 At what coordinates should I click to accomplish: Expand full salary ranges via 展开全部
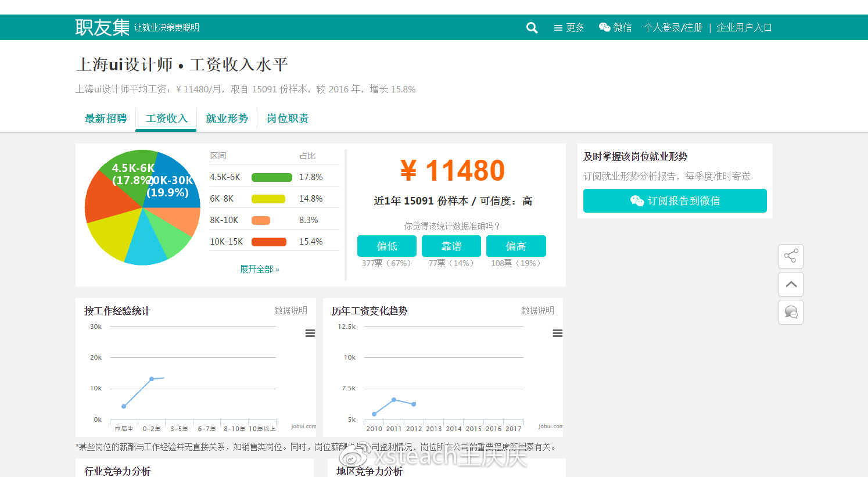pyautogui.click(x=260, y=270)
